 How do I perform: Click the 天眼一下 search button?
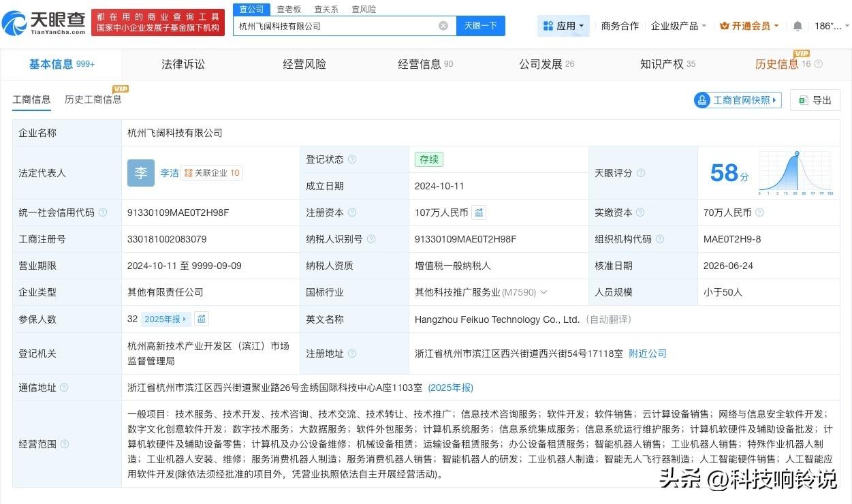click(481, 26)
